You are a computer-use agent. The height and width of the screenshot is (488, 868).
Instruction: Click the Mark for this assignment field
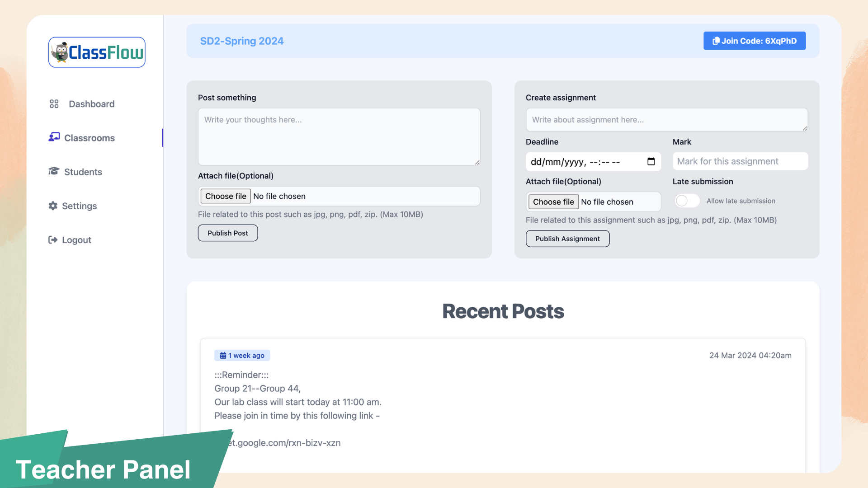(740, 161)
